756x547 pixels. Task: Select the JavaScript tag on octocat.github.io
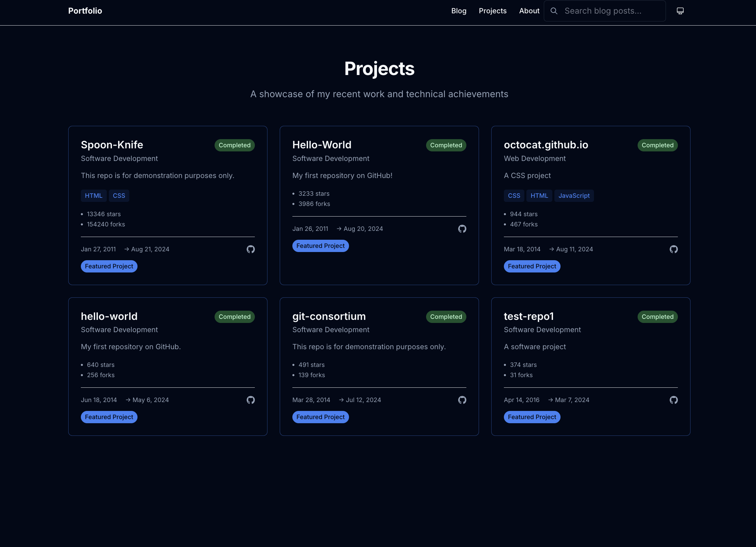(x=574, y=195)
